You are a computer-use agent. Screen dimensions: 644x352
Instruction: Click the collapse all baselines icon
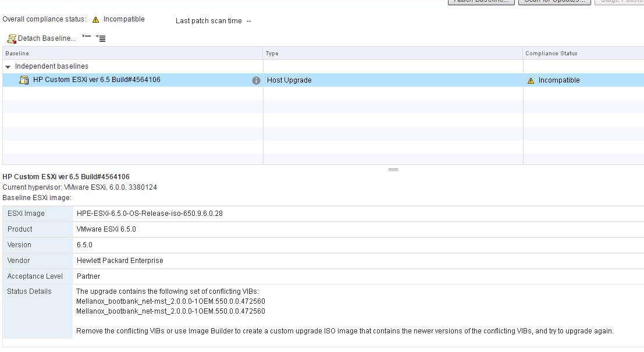(x=87, y=37)
